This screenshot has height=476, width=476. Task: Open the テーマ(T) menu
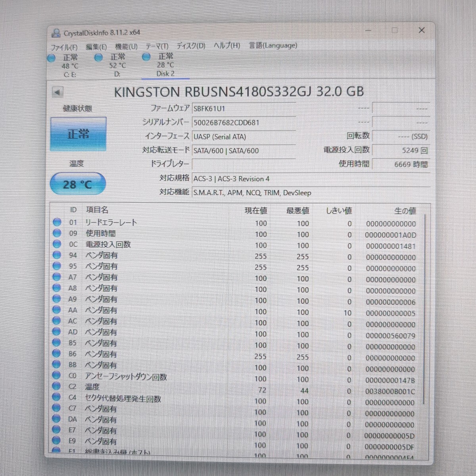tap(157, 46)
